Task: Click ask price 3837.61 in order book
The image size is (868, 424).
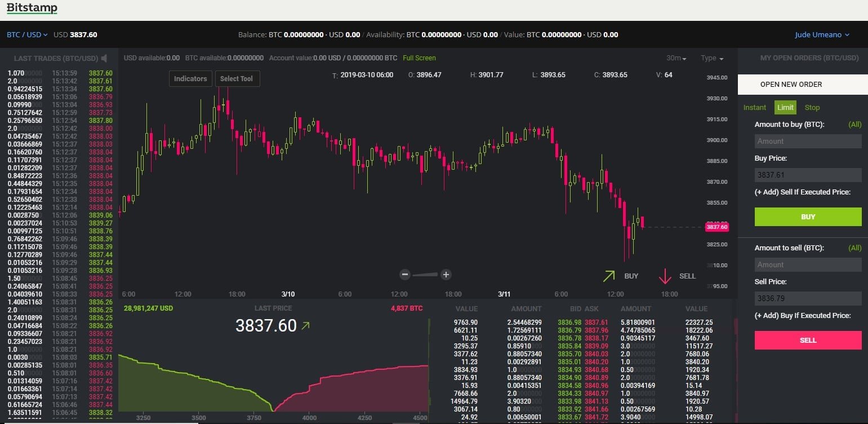Action: tap(596, 322)
